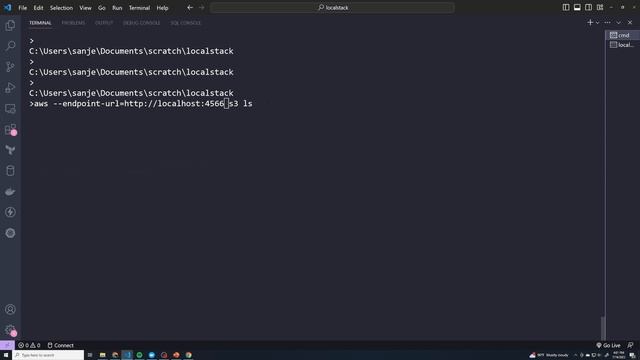This screenshot has width=640, height=360.
Task: Open the Remote Explorer view
Action: pyautogui.click(x=10, y=108)
